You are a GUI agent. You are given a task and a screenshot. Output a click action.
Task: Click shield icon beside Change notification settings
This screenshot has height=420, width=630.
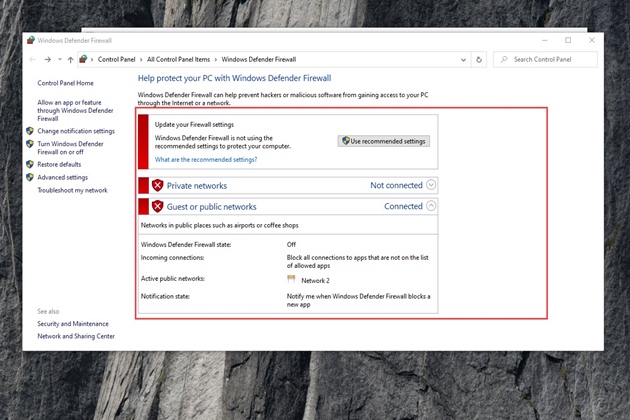[x=30, y=131]
